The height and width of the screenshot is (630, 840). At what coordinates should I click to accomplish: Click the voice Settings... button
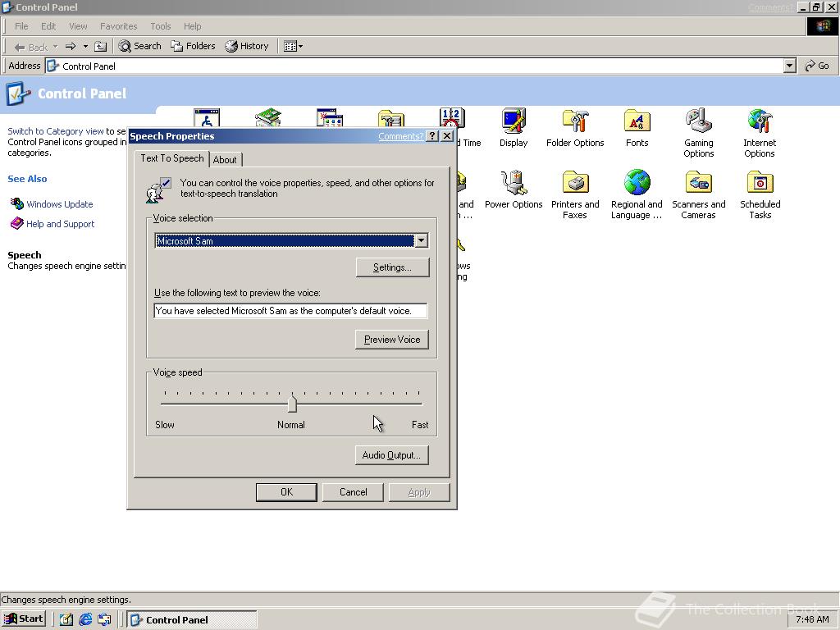[x=392, y=267]
